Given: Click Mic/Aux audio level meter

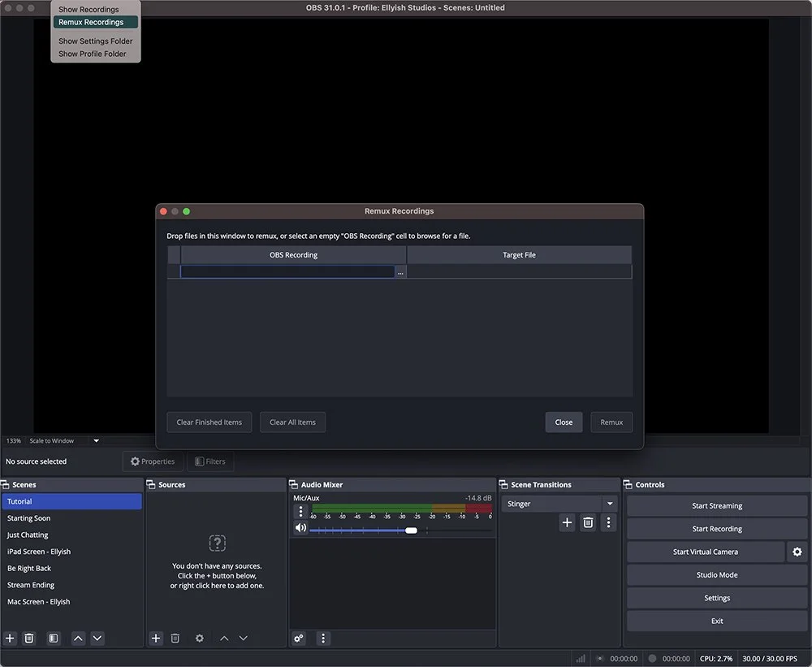Looking at the screenshot, I should 401,509.
